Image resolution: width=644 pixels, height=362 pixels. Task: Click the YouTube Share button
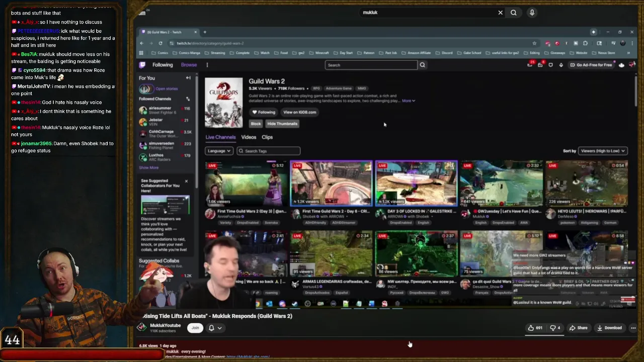pyautogui.click(x=578, y=328)
